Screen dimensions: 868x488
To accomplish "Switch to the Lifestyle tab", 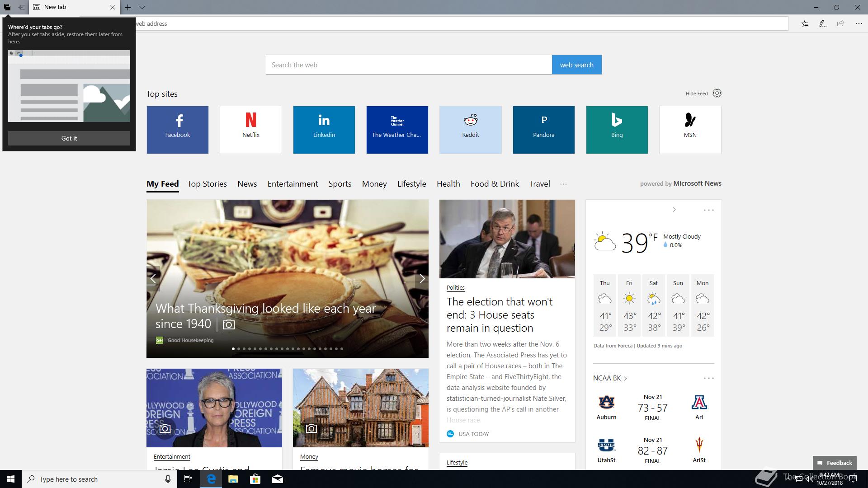I will click(411, 184).
